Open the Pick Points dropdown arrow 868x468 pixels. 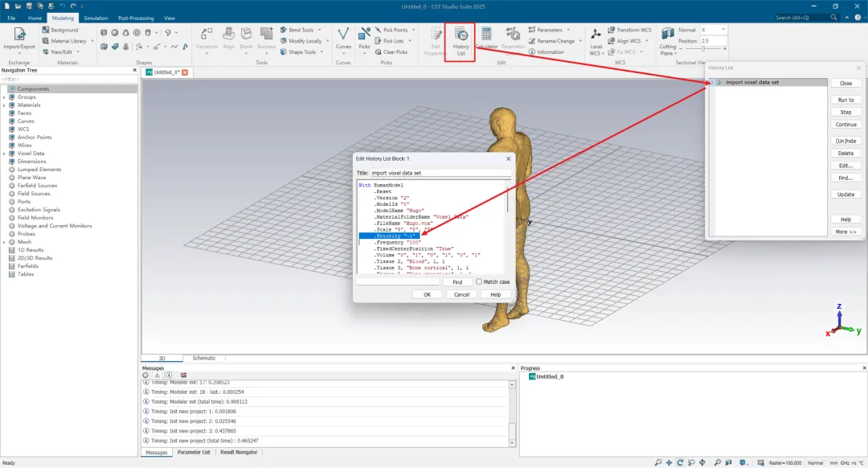[x=414, y=30]
